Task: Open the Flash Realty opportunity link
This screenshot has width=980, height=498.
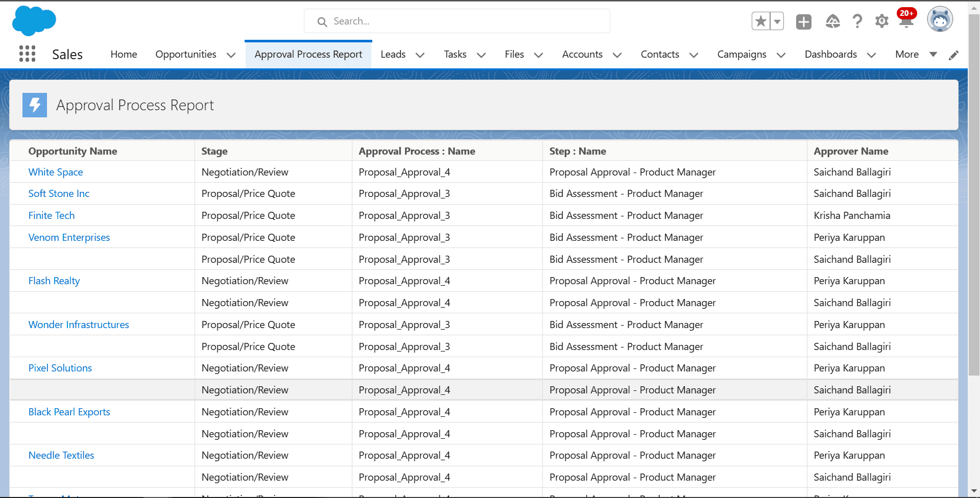Action: [x=54, y=281]
